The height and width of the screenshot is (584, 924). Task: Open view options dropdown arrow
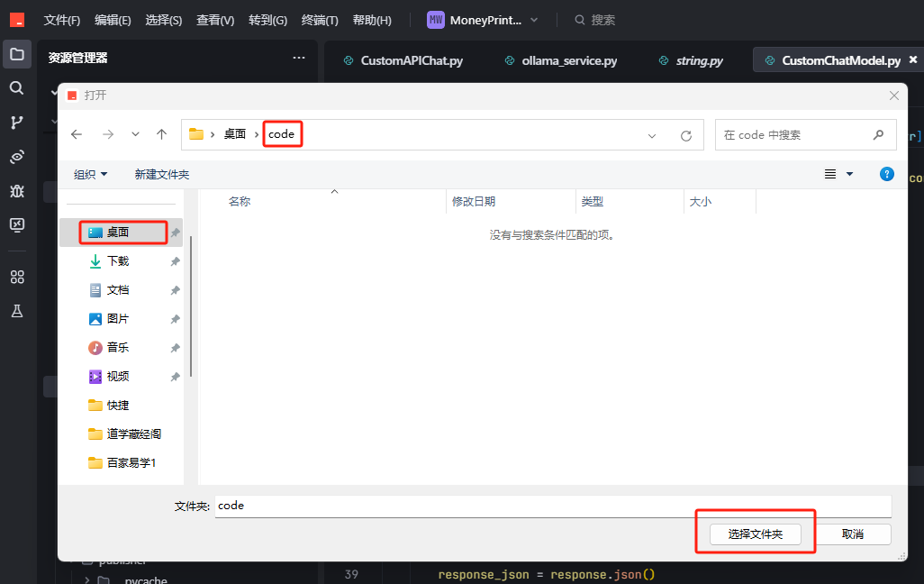click(850, 174)
